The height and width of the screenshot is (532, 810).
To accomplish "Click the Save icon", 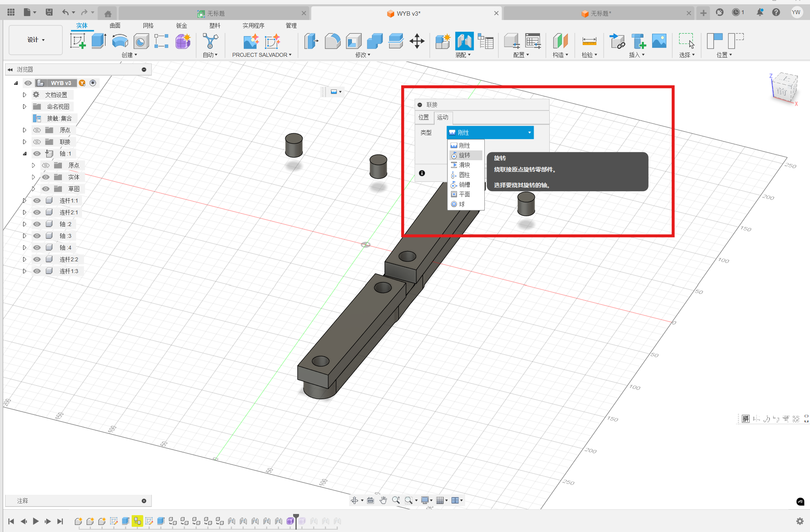I will click(x=49, y=13).
